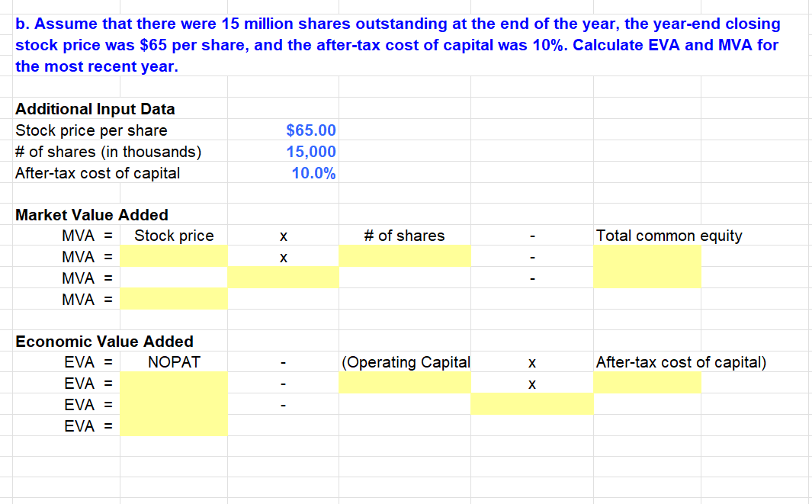The height and width of the screenshot is (504, 812).
Task: Select yellow NOPAT cell in third EVA row
Action: coord(174,404)
